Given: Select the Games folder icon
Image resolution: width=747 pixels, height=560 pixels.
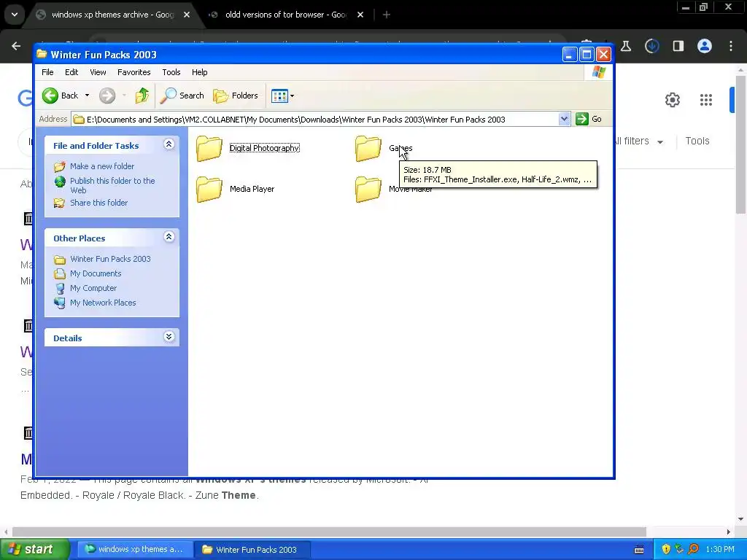Looking at the screenshot, I should 368,148.
